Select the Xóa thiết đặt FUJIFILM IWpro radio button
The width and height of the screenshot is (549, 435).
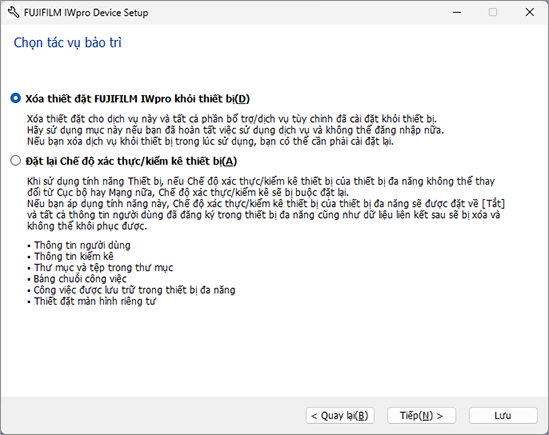(x=15, y=98)
